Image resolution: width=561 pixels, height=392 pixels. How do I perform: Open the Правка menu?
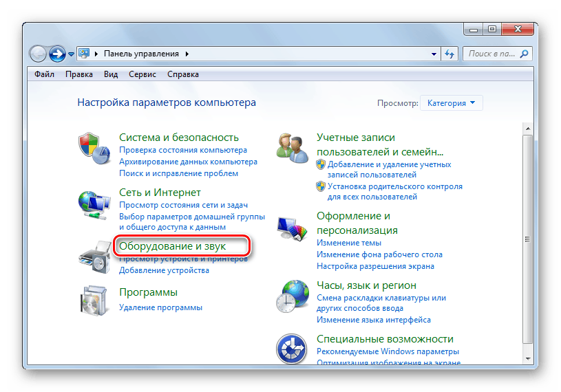[x=79, y=74]
